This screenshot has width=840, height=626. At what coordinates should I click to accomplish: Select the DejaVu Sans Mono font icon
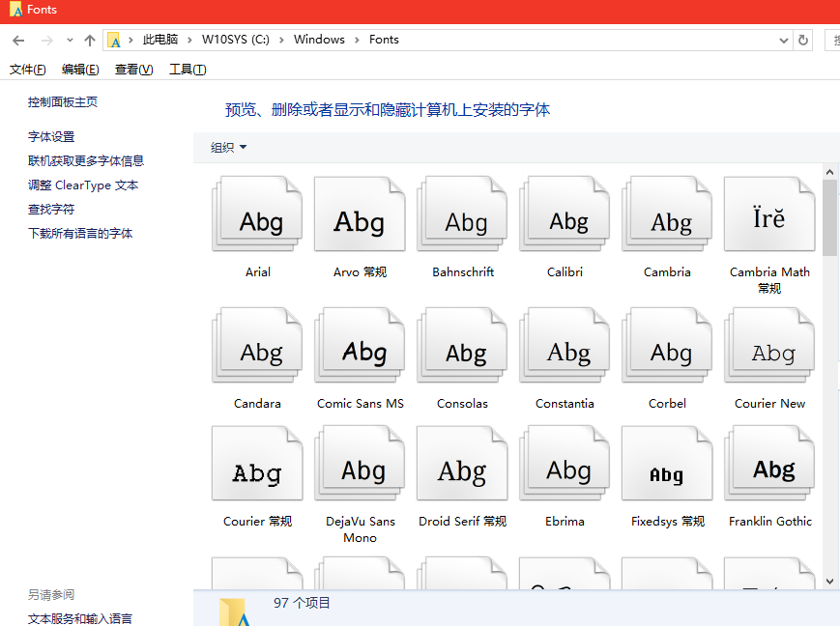pyautogui.click(x=360, y=463)
